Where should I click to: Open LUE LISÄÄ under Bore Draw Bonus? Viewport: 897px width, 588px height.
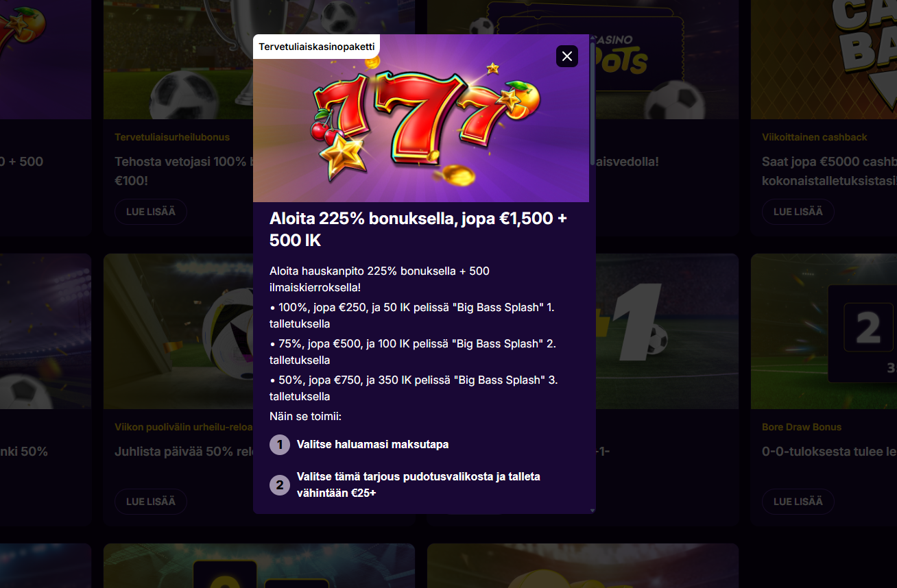tap(798, 502)
